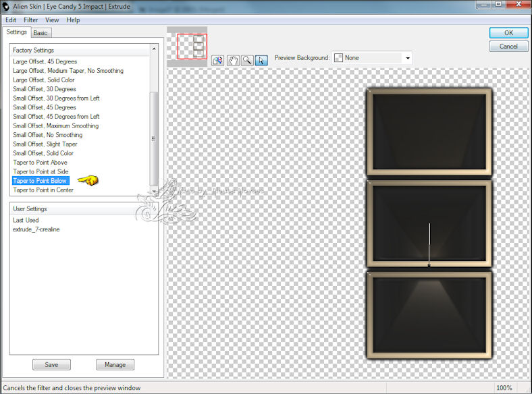Click the 100% zoom level in status bar
The width and height of the screenshot is (532, 394).
[504, 387]
